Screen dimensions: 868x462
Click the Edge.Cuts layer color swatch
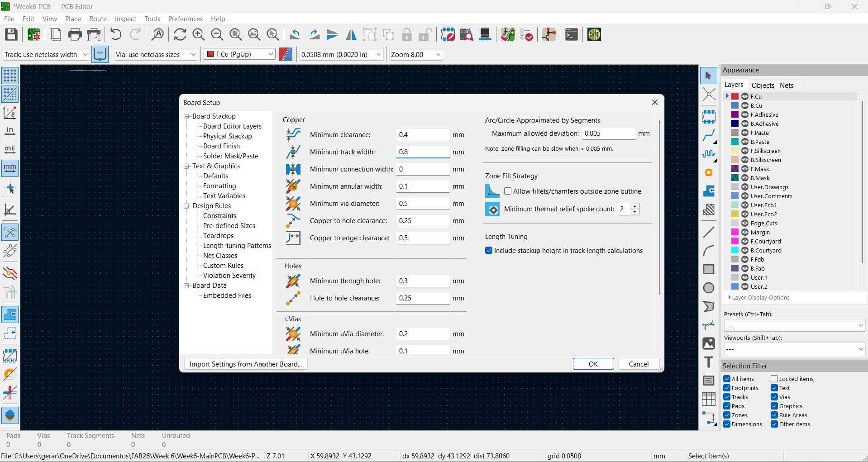735,223
